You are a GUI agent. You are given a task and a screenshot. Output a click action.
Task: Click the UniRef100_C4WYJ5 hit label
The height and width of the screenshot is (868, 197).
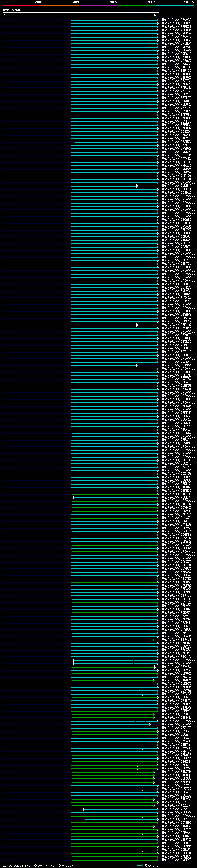(x=177, y=139)
